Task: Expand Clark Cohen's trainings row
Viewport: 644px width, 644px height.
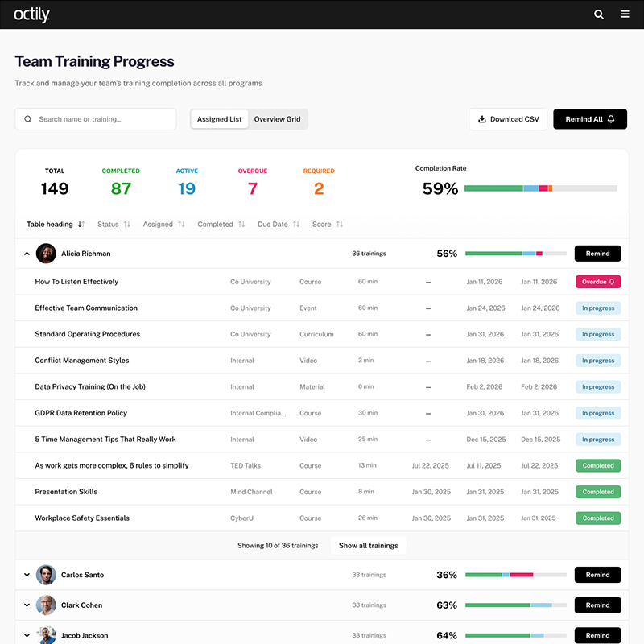Action: click(x=27, y=605)
